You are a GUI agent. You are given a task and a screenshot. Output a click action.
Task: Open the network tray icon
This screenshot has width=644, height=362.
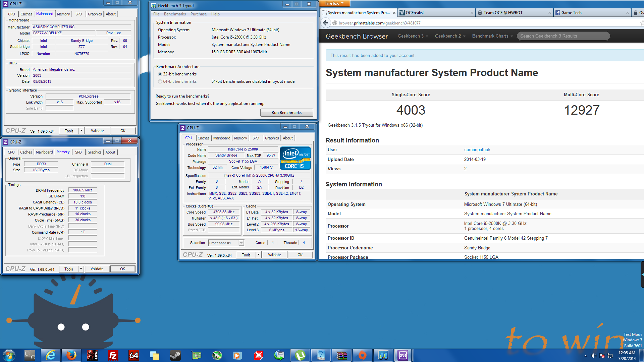point(610,356)
